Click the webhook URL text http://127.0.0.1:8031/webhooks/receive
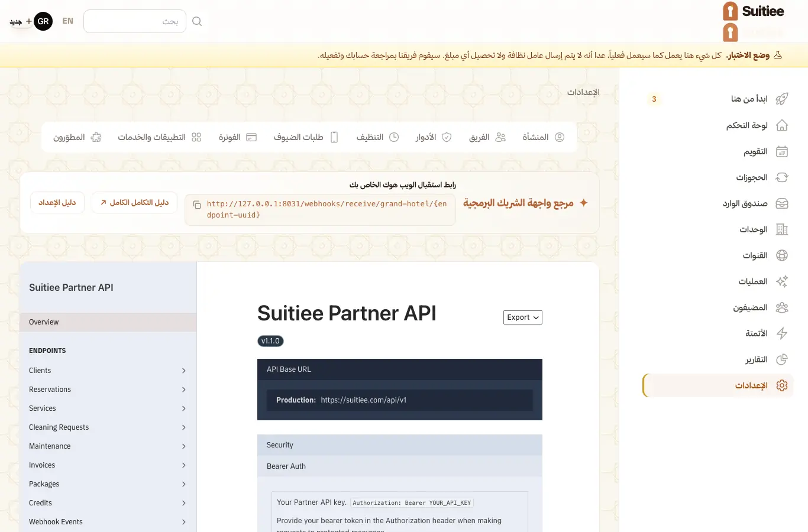Screen dimensions: 808x532 click(x=327, y=209)
